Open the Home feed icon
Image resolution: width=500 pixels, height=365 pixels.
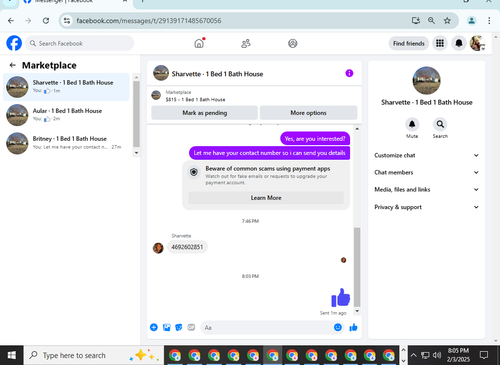pos(199,43)
